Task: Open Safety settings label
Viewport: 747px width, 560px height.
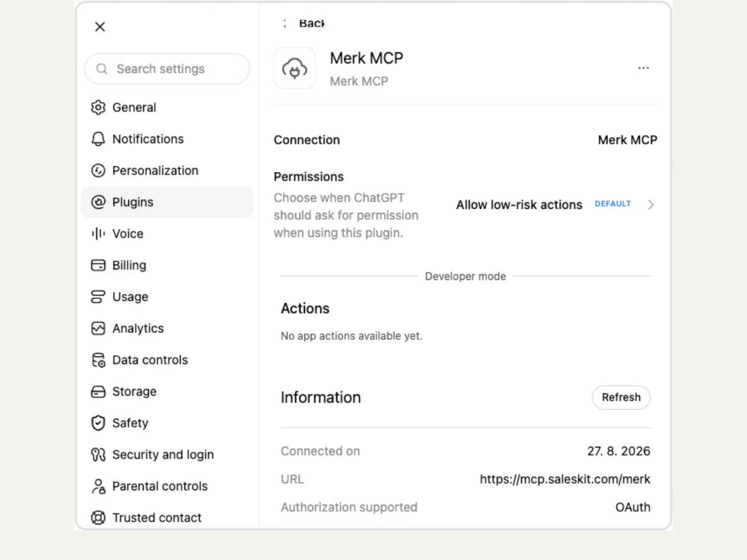Action: coord(130,423)
